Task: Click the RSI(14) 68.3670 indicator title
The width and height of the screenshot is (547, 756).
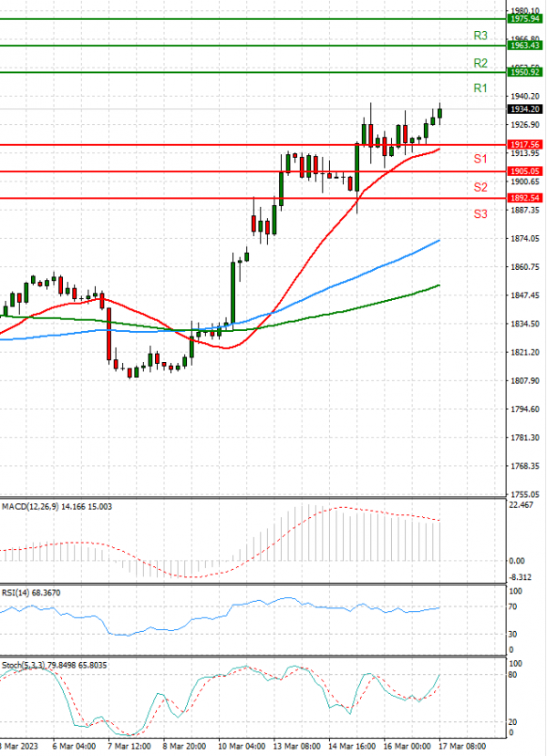Action: click(31, 593)
